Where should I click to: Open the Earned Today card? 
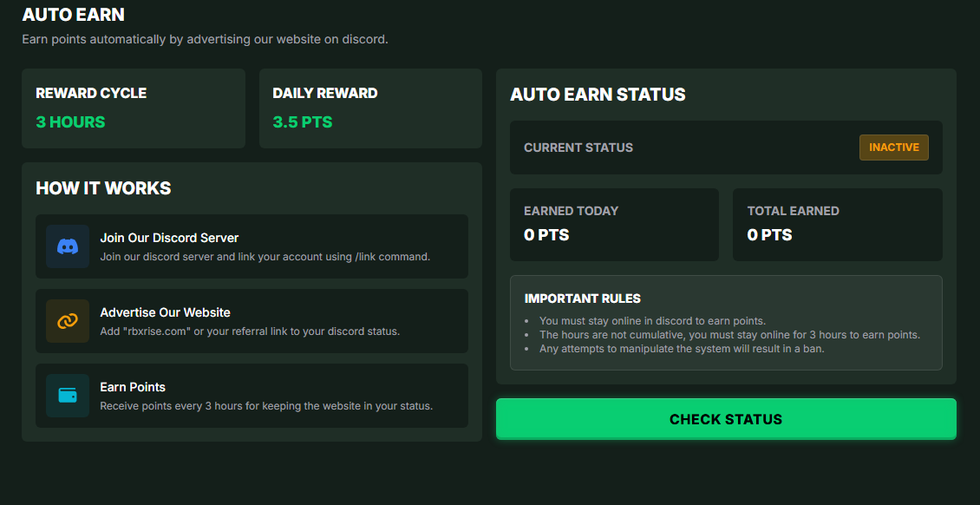[614, 224]
